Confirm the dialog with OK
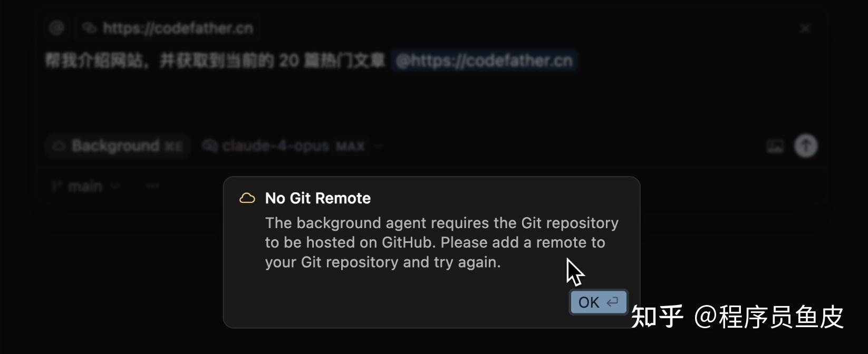868x354 pixels. pyautogui.click(x=599, y=302)
